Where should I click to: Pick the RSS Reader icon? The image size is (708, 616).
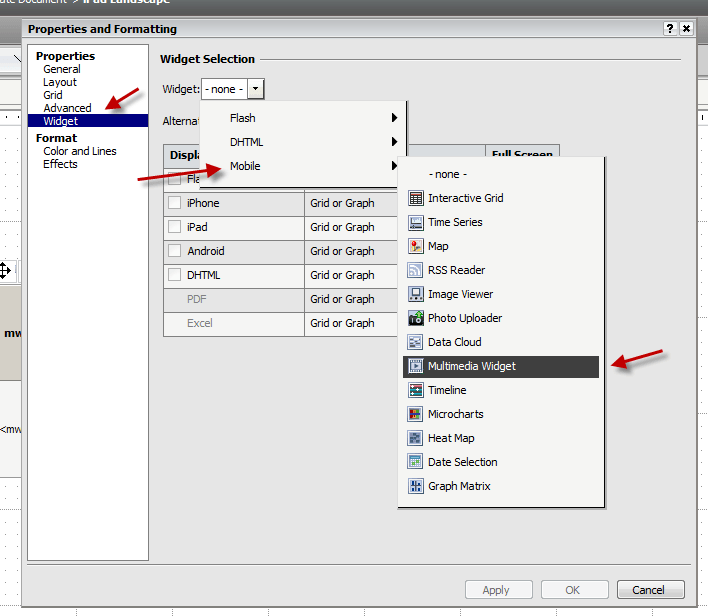[x=416, y=270]
